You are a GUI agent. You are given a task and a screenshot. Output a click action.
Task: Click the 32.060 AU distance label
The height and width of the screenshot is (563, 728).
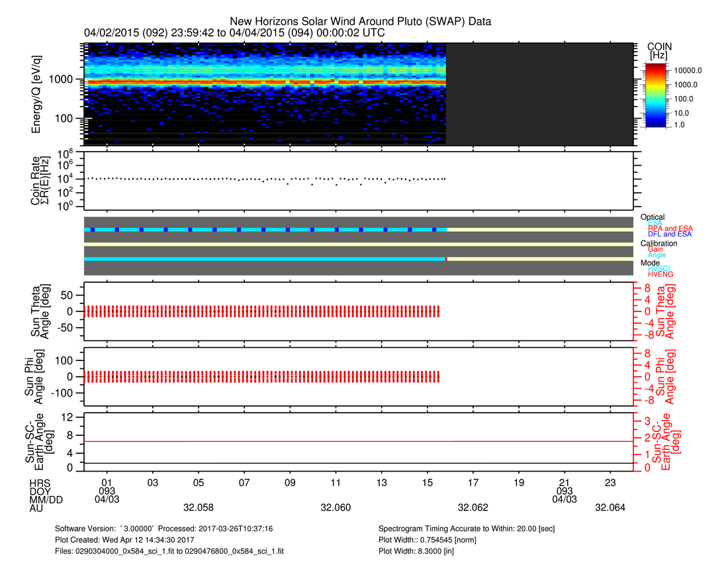tap(336, 507)
